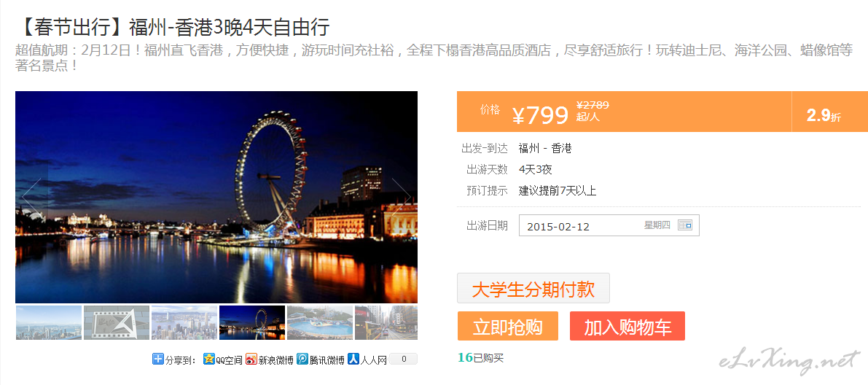868x385 pixels.
Task: Click the 加入购物车 button
Action: point(627,326)
